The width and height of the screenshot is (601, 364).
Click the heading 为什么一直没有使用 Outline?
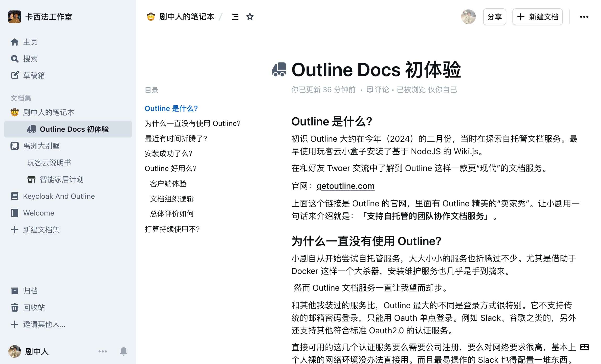click(x=366, y=241)
